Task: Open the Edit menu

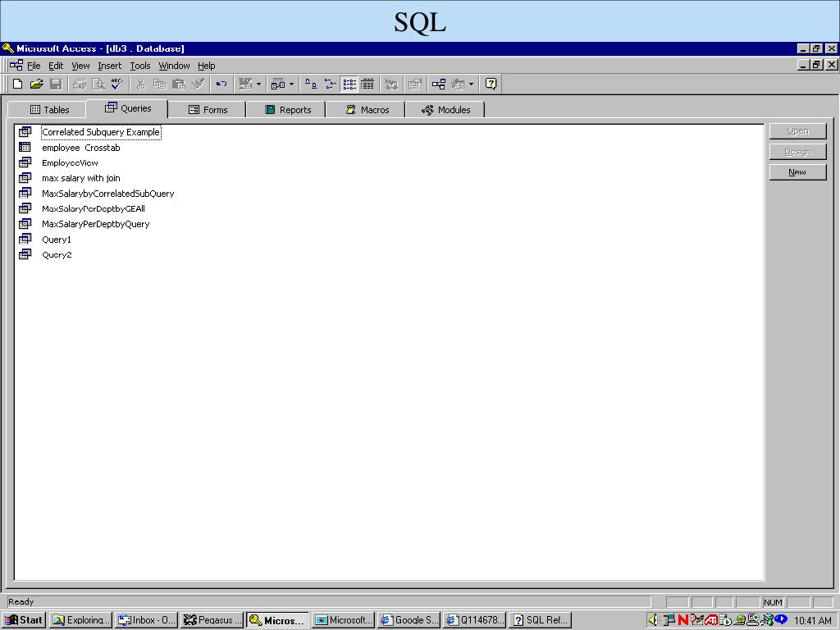Action: click(x=56, y=66)
